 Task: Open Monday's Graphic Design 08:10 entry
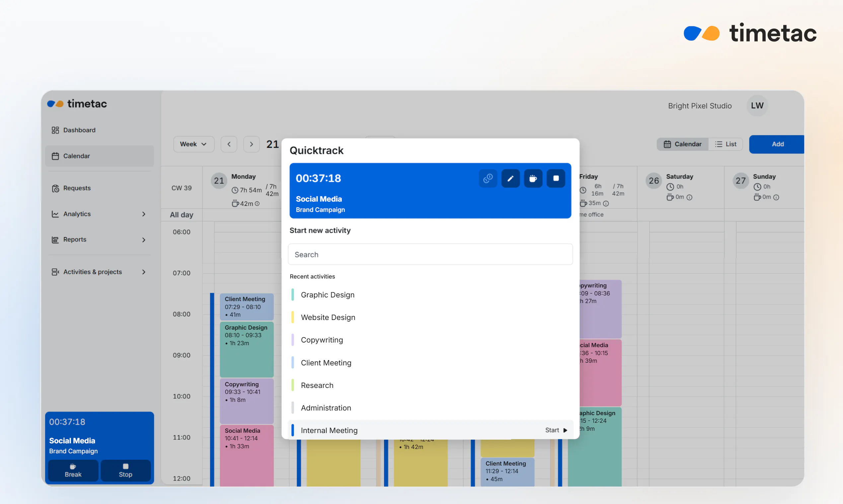[x=247, y=349]
